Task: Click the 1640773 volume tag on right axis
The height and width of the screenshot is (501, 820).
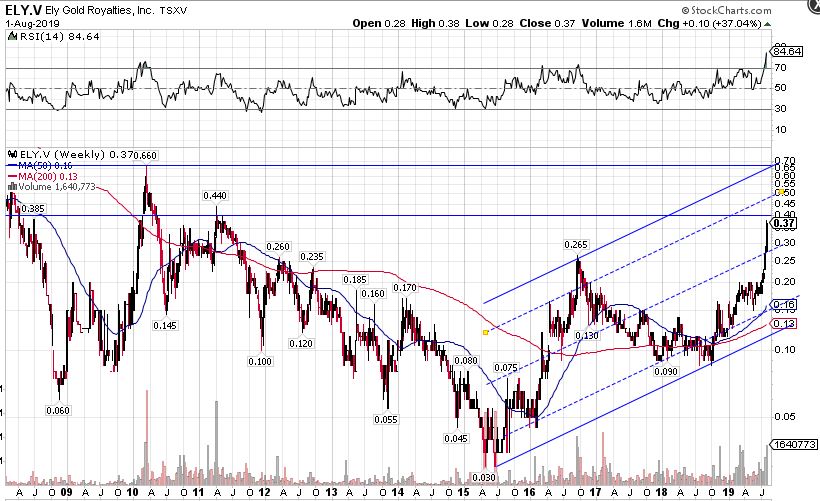Action: [x=794, y=444]
